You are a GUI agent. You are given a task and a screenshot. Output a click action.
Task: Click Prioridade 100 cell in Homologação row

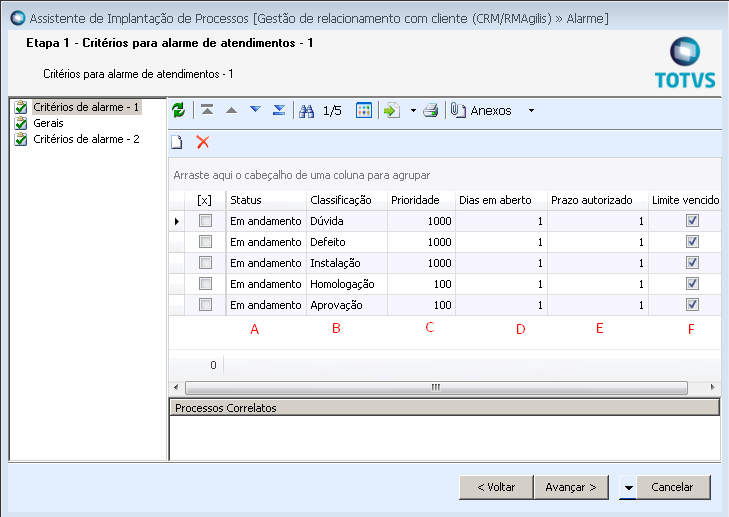[421, 284]
